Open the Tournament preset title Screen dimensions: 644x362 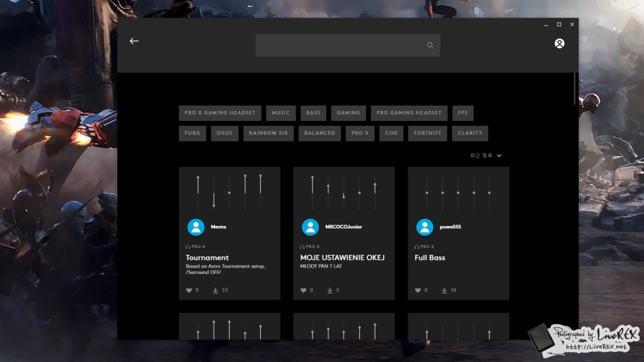pos(207,258)
